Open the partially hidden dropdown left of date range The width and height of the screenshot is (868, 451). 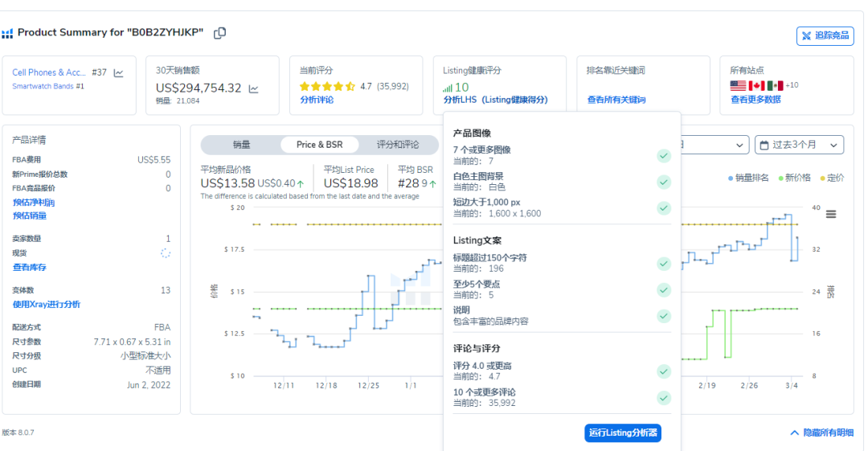pos(715,145)
